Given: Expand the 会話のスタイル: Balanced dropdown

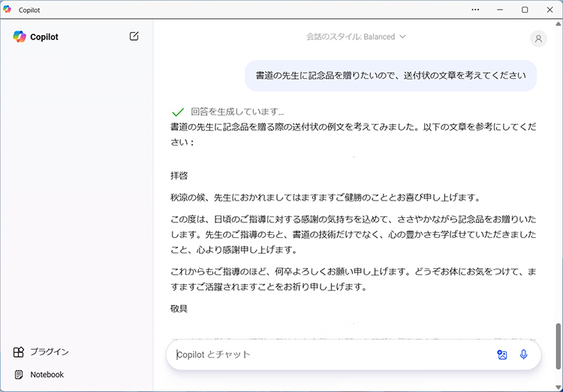Looking at the screenshot, I should pyautogui.click(x=356, y=36).
